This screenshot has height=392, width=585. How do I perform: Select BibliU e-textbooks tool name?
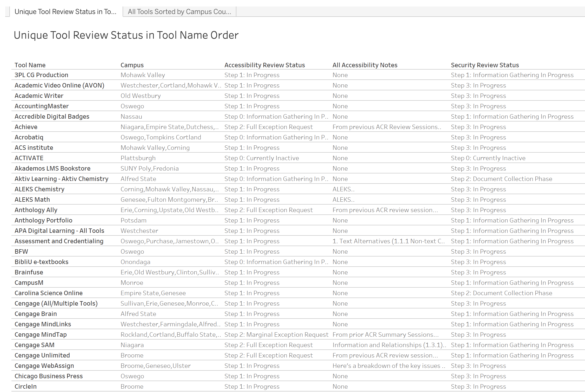point(42,262)
